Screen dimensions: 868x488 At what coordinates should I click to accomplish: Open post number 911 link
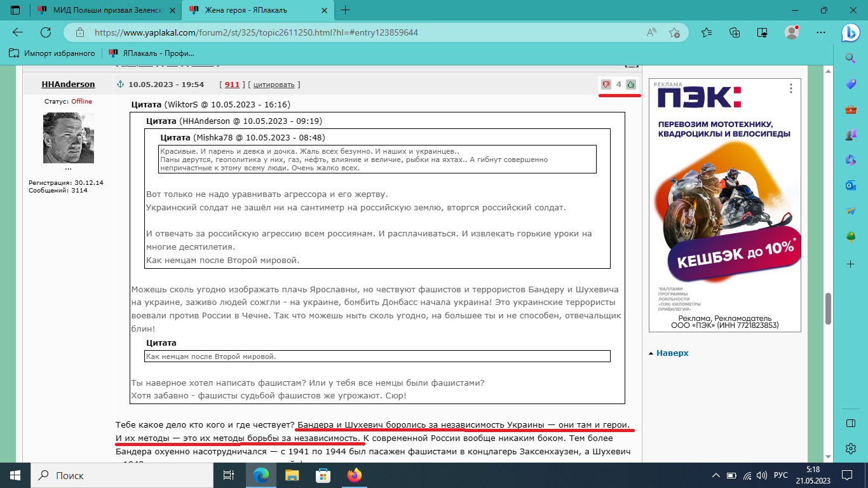[x=232, y=85]
